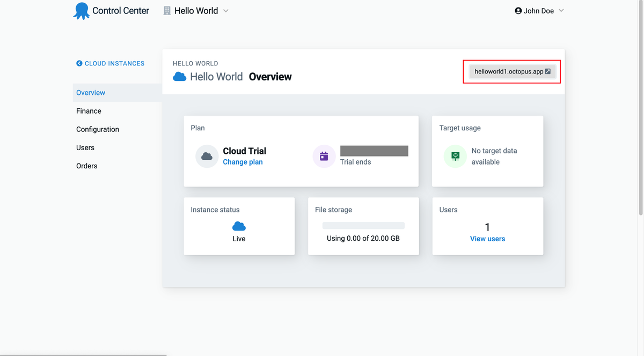The image size is (644, 356).
Task: Click external link icon on helloworld1.octopus.app
Action: click(x=548, y=72)
